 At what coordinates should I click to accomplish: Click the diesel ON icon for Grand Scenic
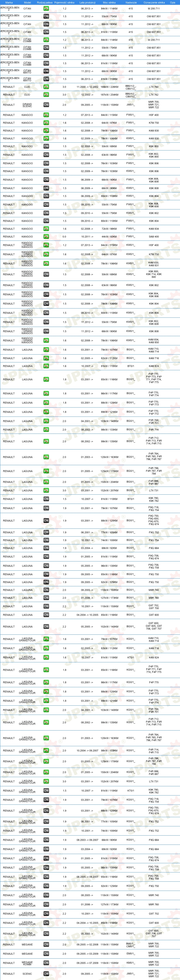[x=46, y=105]
